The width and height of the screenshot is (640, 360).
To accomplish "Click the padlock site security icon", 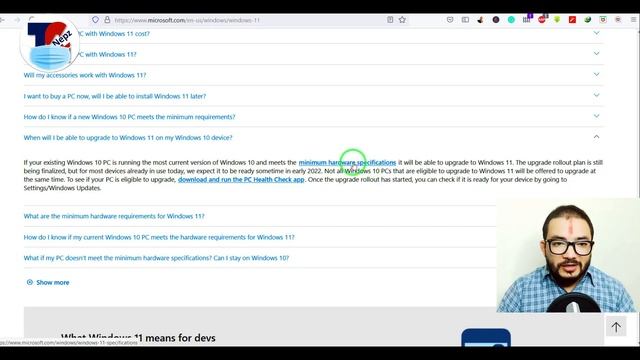I will tap(107, 20).
